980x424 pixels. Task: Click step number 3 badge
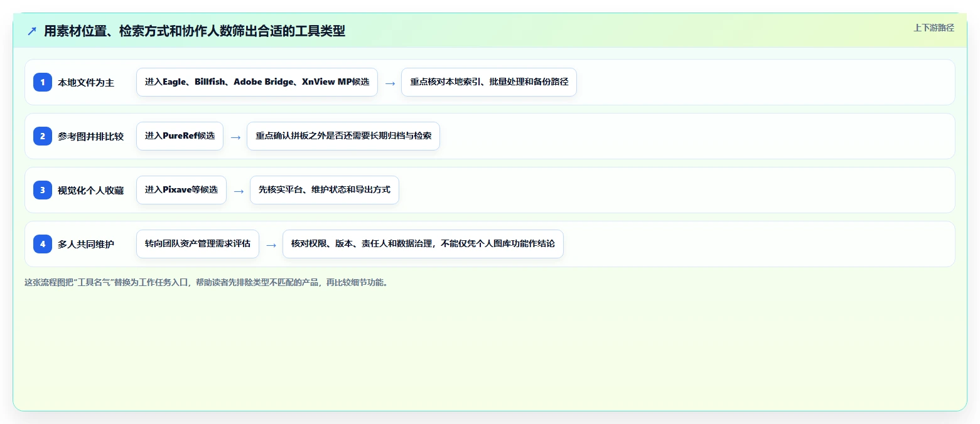[43, 190]
